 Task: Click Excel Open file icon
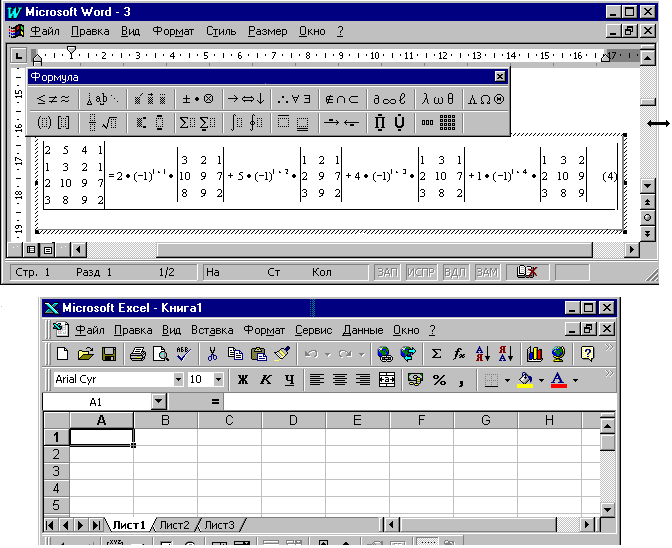pos(86,354)
